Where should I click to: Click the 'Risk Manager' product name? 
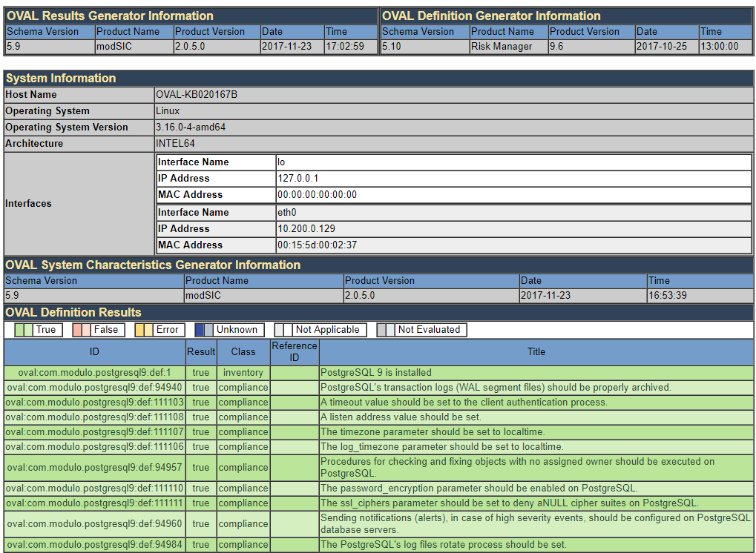point(502,47)
